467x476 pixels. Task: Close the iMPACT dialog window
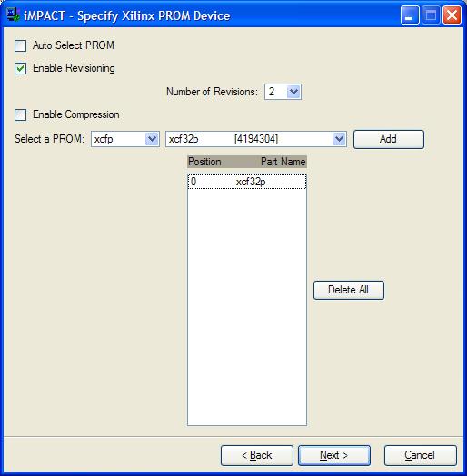(452, 15)
